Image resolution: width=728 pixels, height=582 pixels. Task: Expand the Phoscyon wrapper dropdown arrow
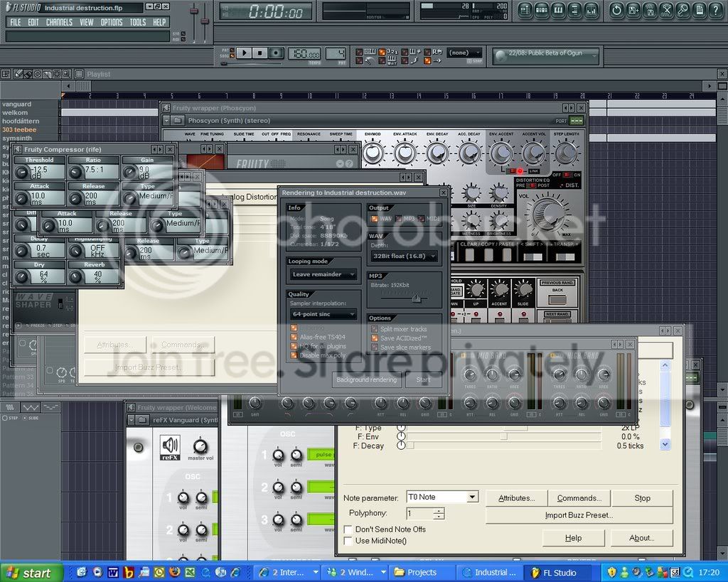166,121
